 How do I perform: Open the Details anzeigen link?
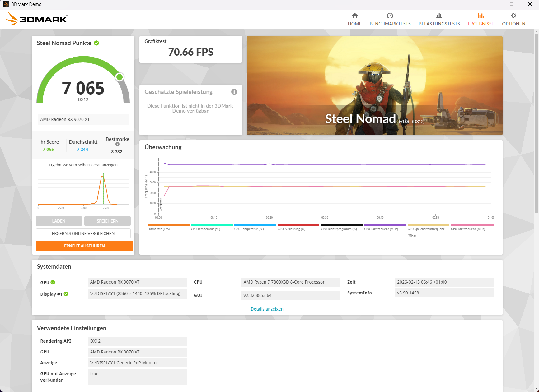coord(267,309)
